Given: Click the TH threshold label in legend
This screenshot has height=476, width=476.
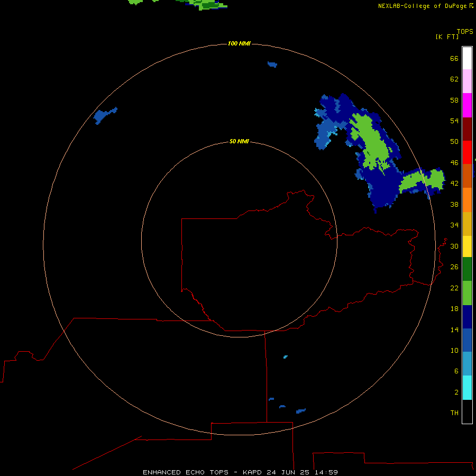Looking at the screenshot, I should point(454,413).
